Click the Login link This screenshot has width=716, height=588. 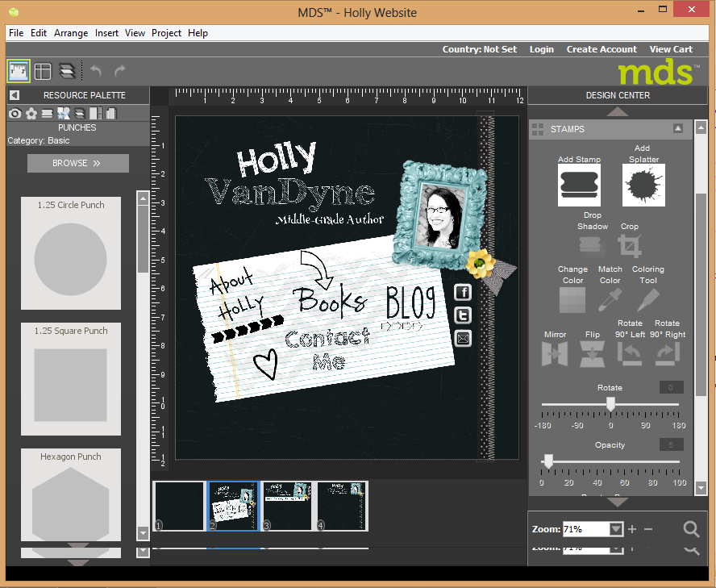point(542,49)
